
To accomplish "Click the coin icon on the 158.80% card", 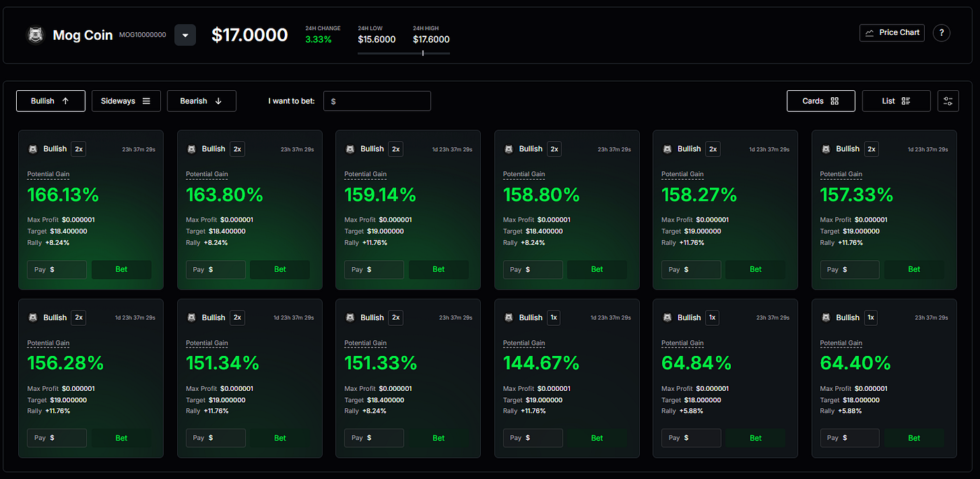I will (508, 149).
